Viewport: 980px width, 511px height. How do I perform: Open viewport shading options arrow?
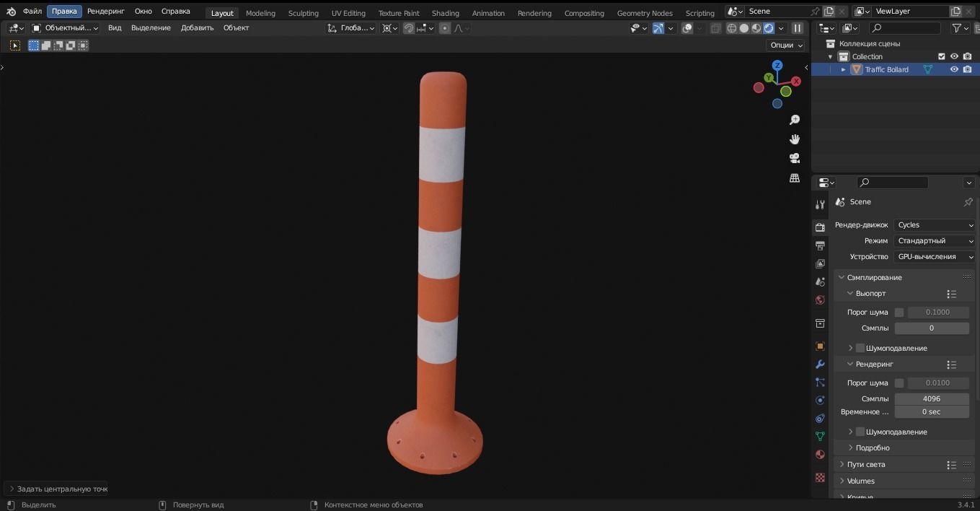(x=781, y=28)
